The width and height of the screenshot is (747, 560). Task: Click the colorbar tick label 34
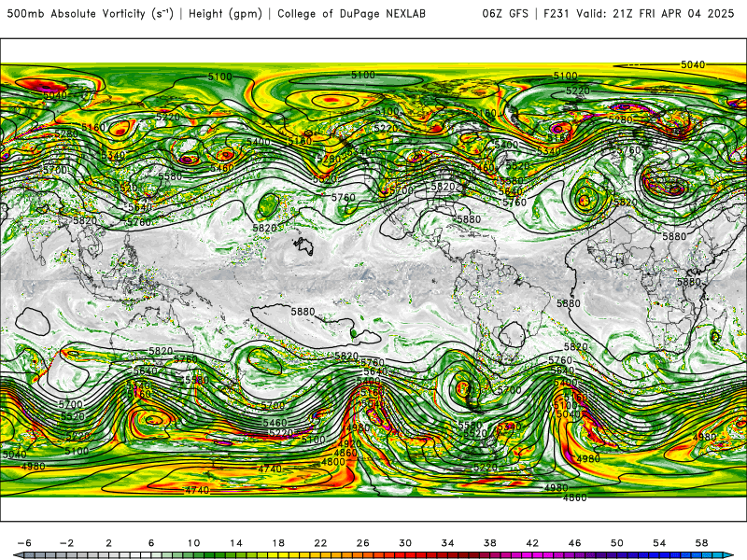(448, 543)
